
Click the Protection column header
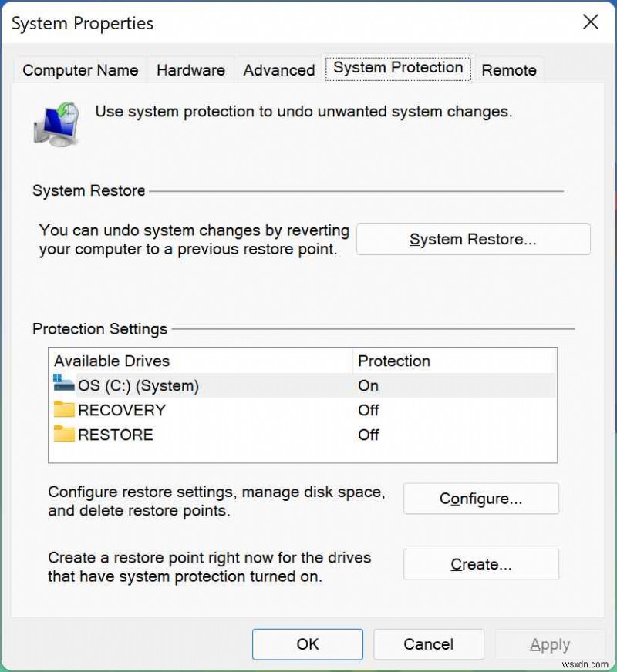coord(394,361)
